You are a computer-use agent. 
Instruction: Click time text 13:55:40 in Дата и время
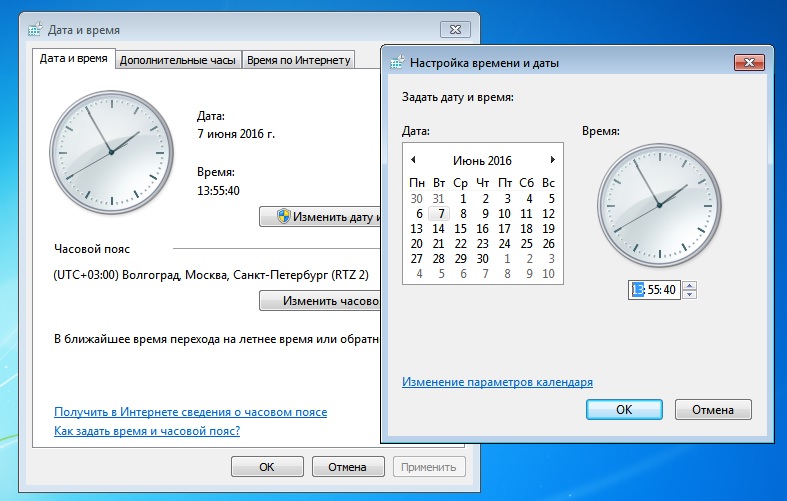(x=218, y=191)
